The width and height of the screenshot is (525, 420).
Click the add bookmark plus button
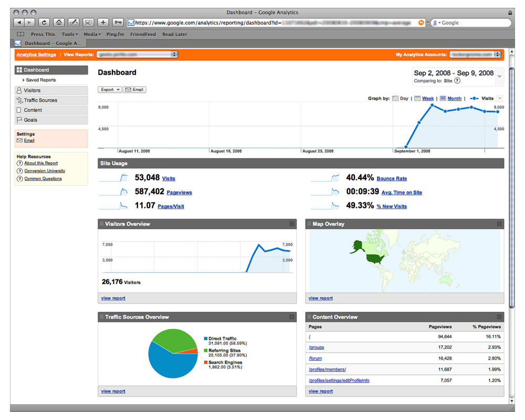[103, 23]
